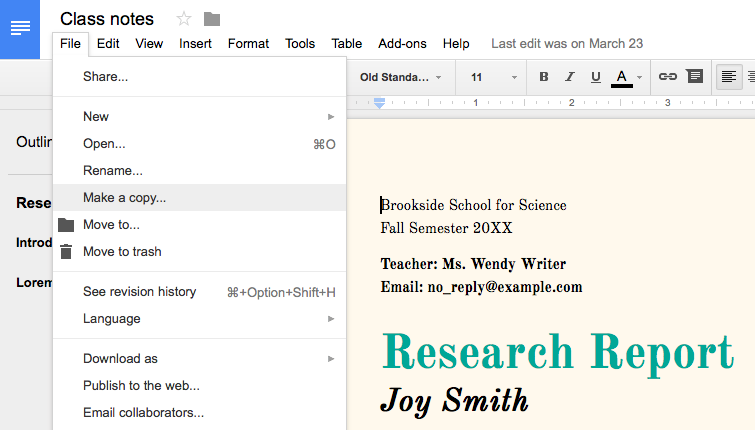Star the Class notes document
Viewport: 755px width, 430px height.
184,19
